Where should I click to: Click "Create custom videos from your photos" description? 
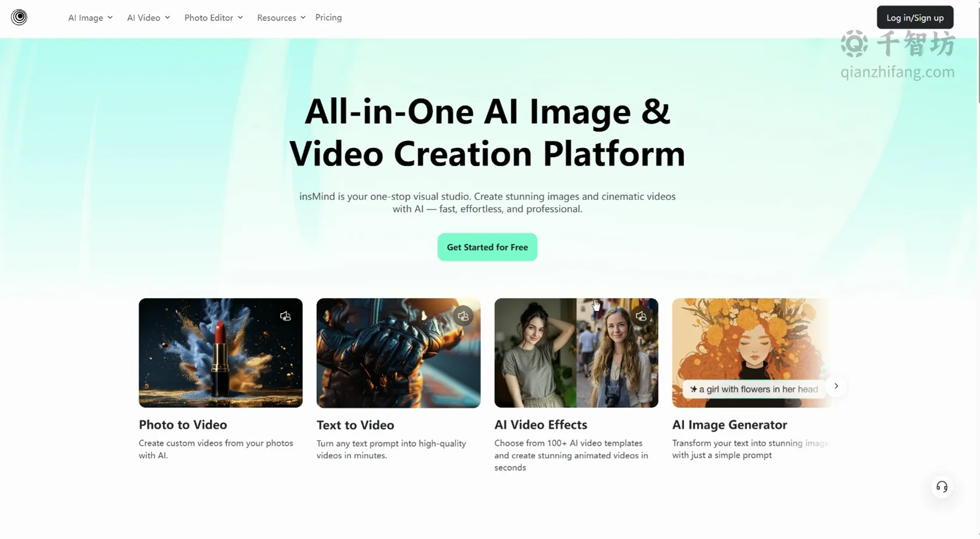point(216,449)
